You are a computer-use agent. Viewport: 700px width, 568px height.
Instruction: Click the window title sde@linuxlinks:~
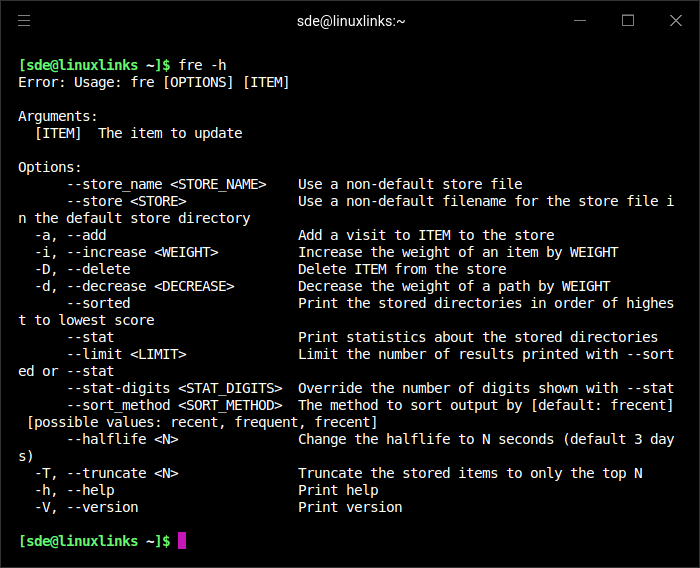click(349, 20)
